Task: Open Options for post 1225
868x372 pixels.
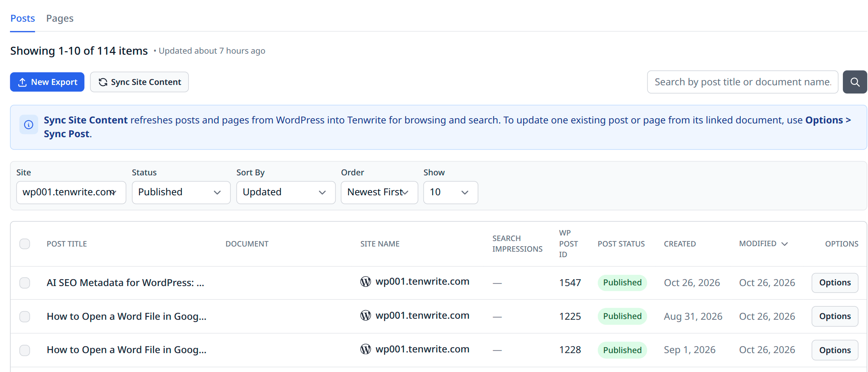Action: [835, 316]
